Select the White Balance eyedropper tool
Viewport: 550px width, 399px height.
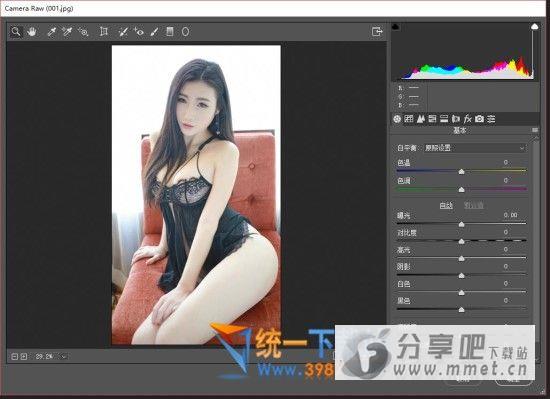coord(52,32)
